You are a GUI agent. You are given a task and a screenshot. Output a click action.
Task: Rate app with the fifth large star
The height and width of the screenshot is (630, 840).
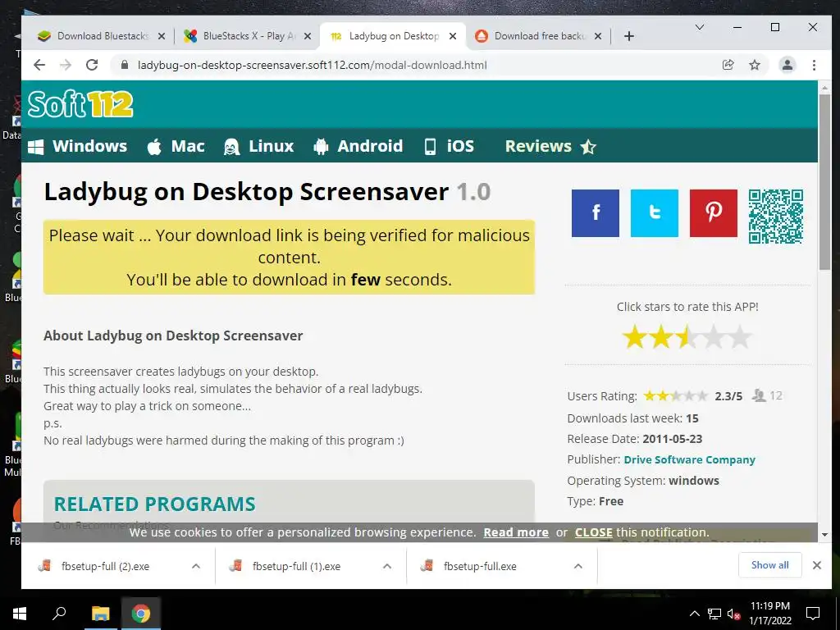pyautogui.click(x=740, y=337)
